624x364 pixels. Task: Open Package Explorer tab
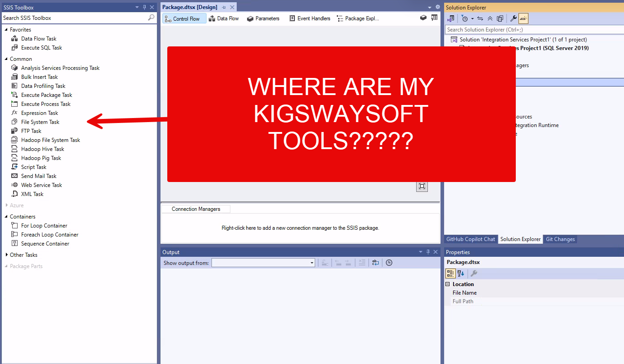(x=358, y=18)
